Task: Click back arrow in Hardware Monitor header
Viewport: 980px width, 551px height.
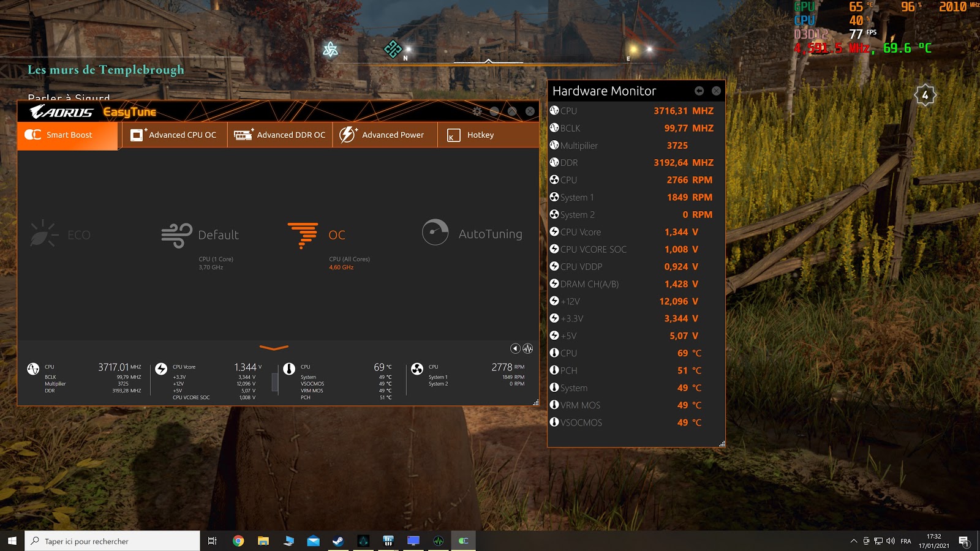Action: 699,91
